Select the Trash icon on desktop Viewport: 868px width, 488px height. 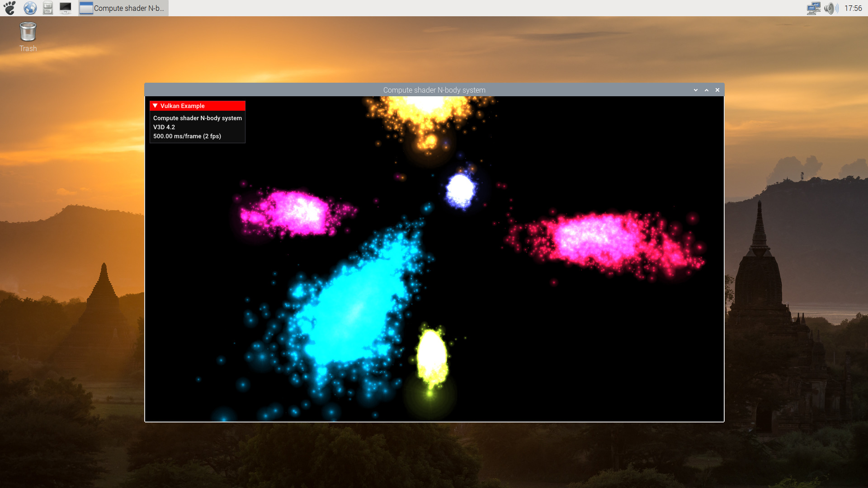pyautogui.click(x=28, y=36)
